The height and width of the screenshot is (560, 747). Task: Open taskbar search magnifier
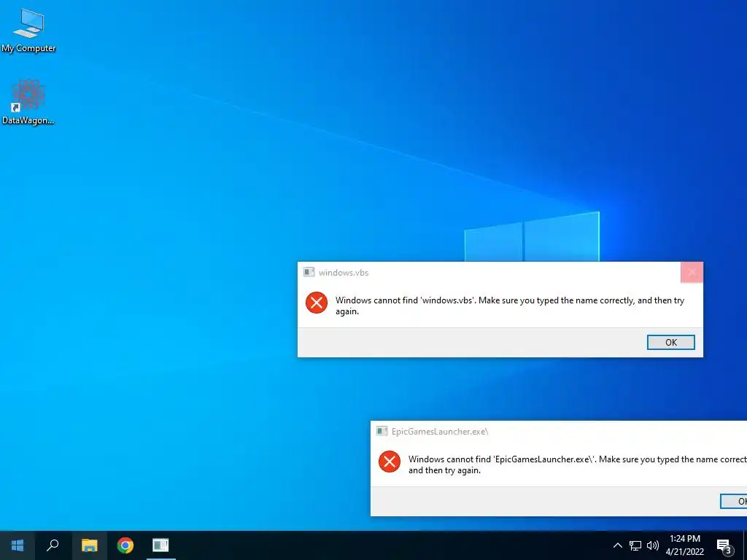[x=53, y=545]
